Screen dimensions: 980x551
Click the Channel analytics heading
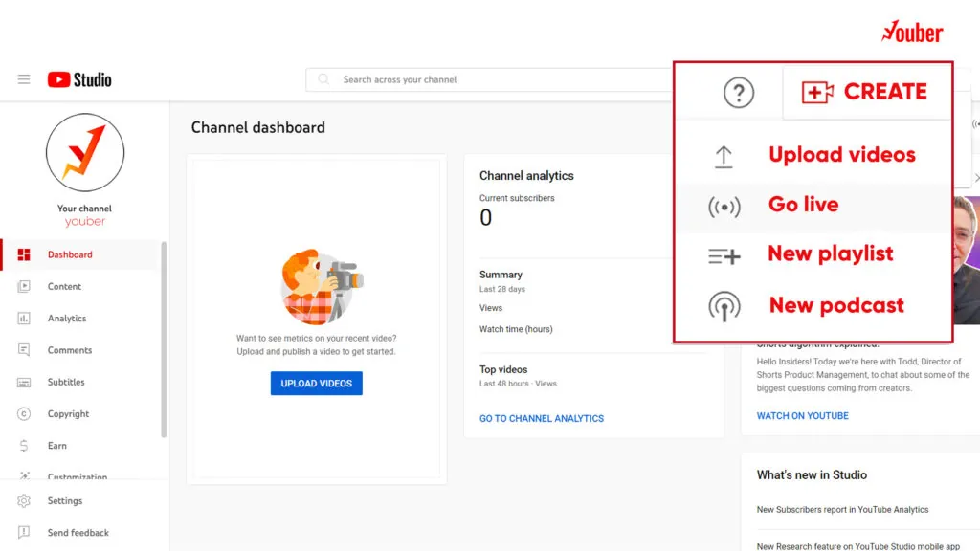(x=526, y=176)
